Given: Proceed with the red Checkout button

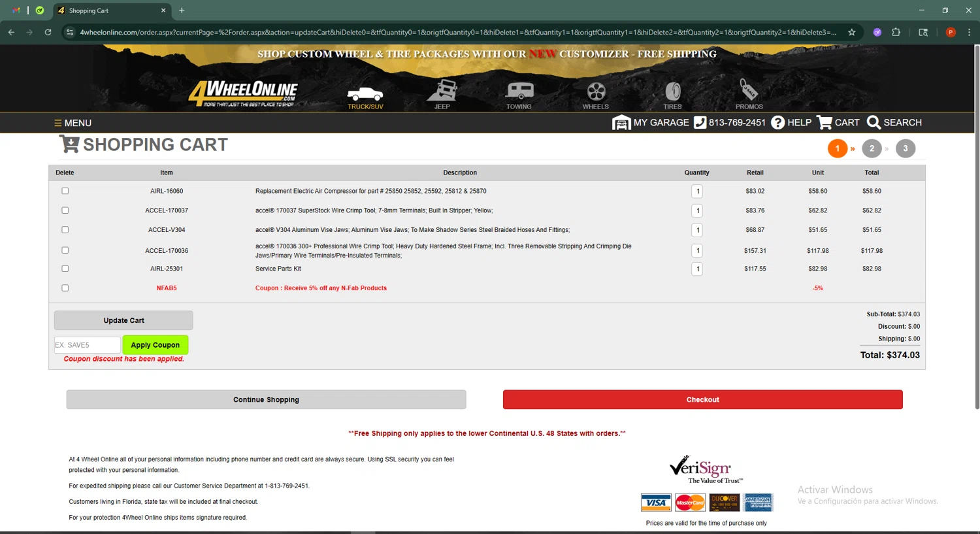Looking at the screenshot, I should click(x=702, y=399).
